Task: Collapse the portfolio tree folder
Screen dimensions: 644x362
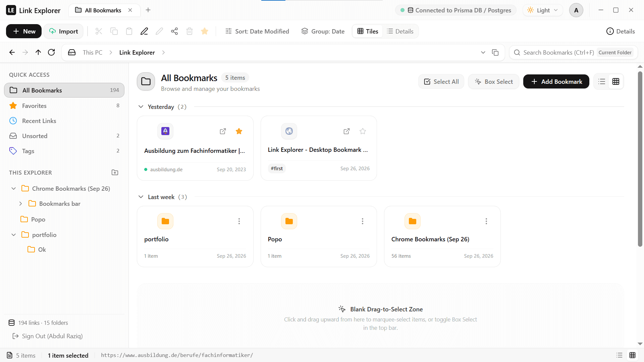Action: pyautogui.click(x=13, y=235)
